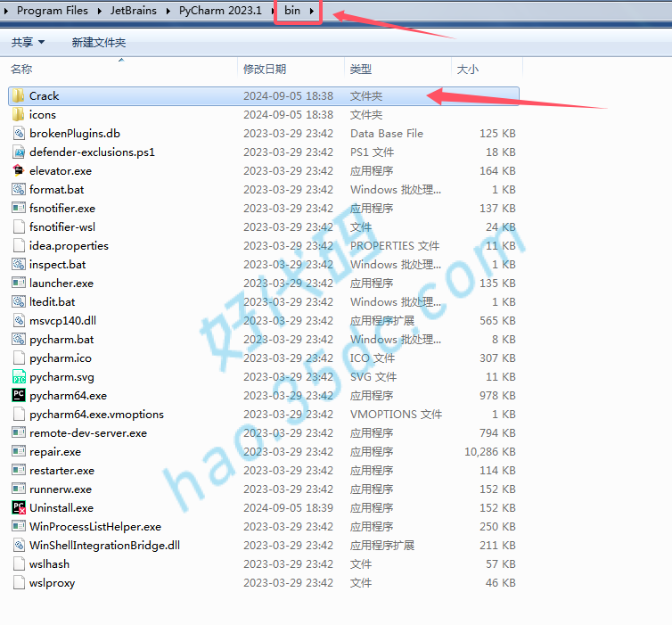Sort by the 名称 column header

point(21,69)
